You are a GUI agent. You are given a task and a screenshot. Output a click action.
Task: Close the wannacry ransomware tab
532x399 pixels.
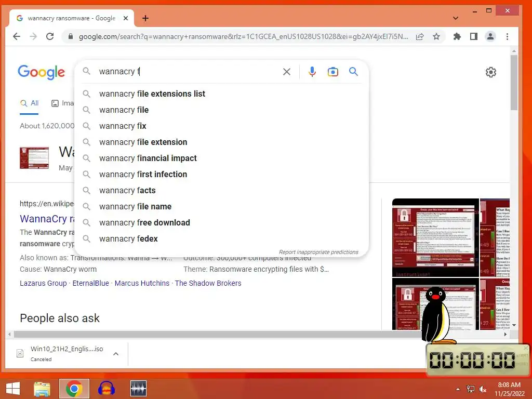[x=126, y=18]
